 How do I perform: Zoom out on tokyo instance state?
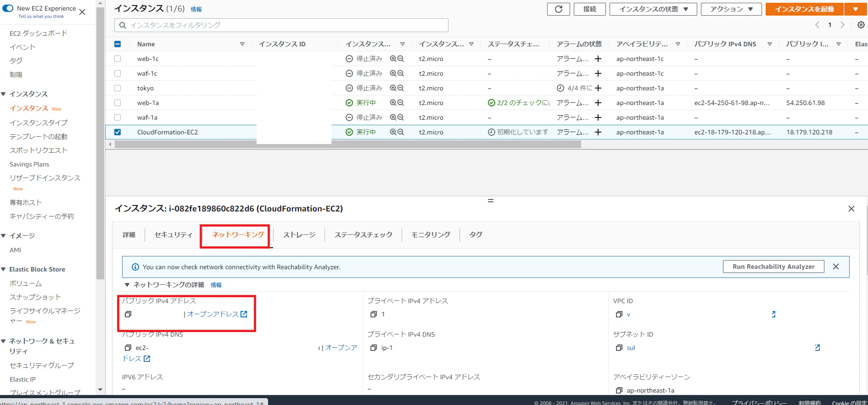coord(401,88)
